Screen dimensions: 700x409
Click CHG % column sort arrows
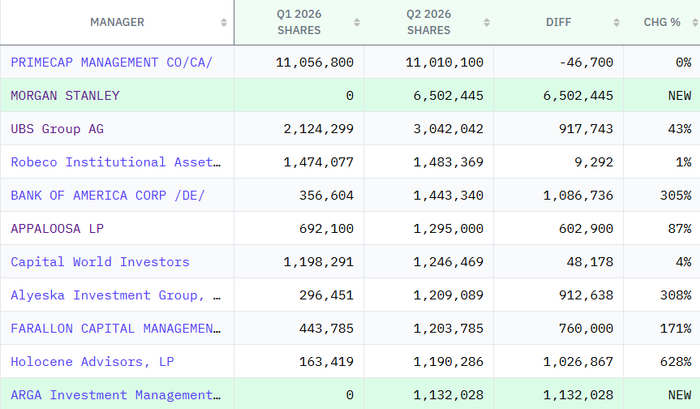point(695,22)
